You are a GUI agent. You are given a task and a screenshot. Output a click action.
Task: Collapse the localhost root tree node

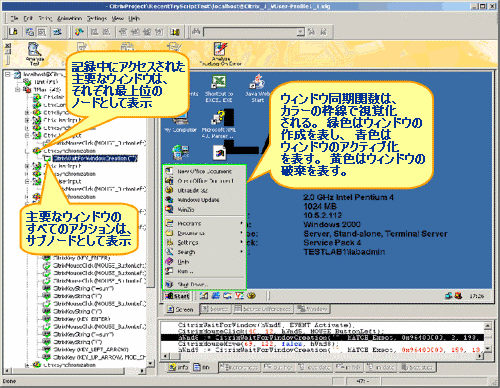pos(8,74)
